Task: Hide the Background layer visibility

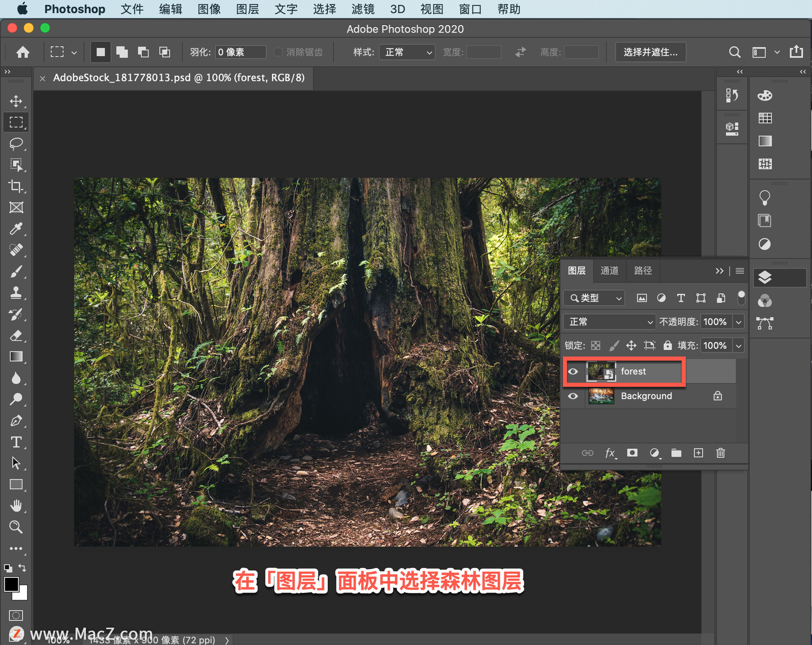Action: (573, 396)
